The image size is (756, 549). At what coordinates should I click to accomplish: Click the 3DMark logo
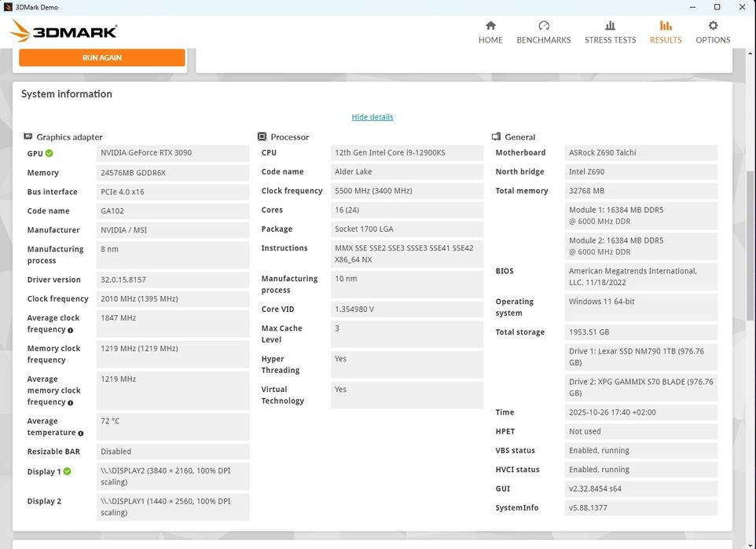point(63,31)
